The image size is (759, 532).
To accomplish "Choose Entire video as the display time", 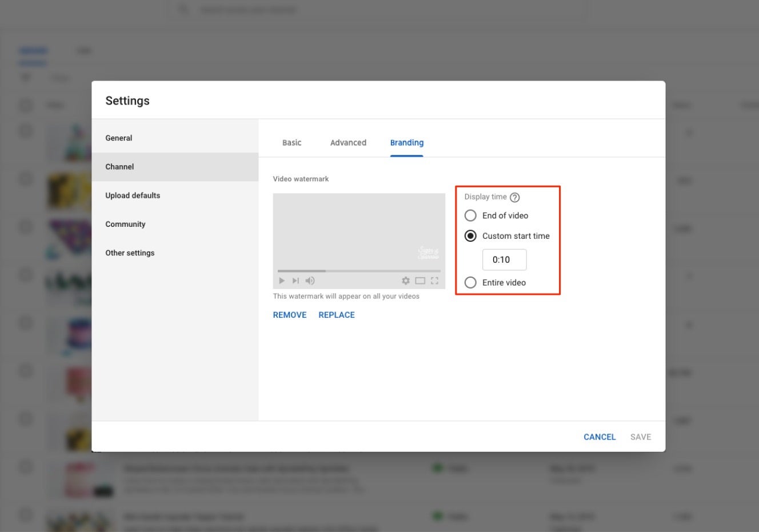I will (x=470, y=282).
